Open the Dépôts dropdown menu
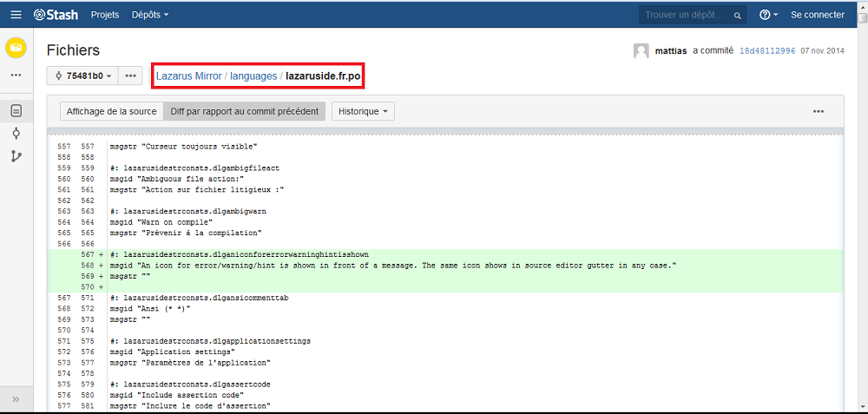The height and width of the screenshot is (414, 868). pyautogui.click(x=150, y=15)
